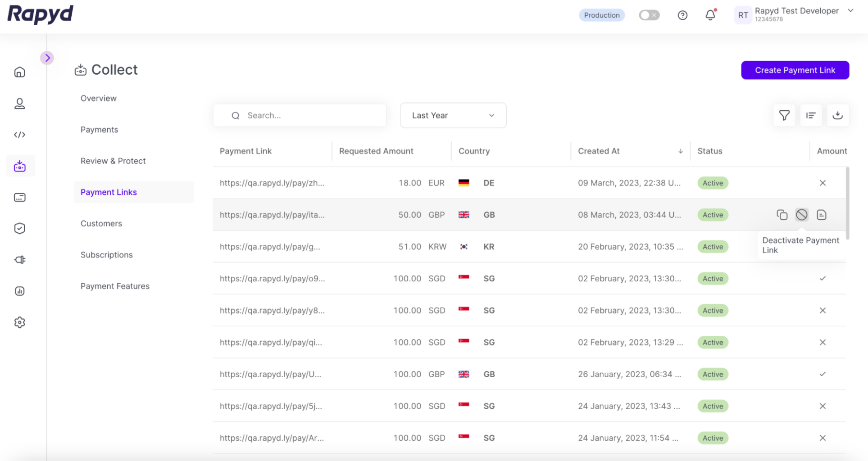Open details of the GBP payment link
868x461 pixels.
click(822, 215)
